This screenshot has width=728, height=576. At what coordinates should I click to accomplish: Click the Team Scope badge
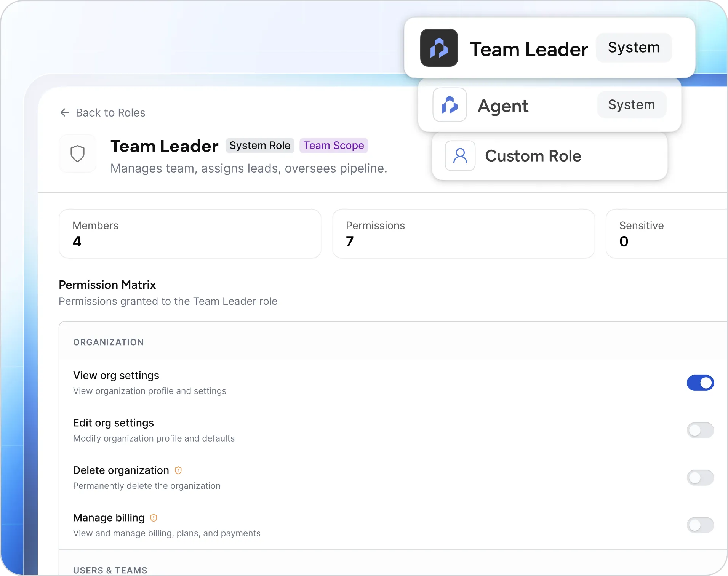pos(334,146)
